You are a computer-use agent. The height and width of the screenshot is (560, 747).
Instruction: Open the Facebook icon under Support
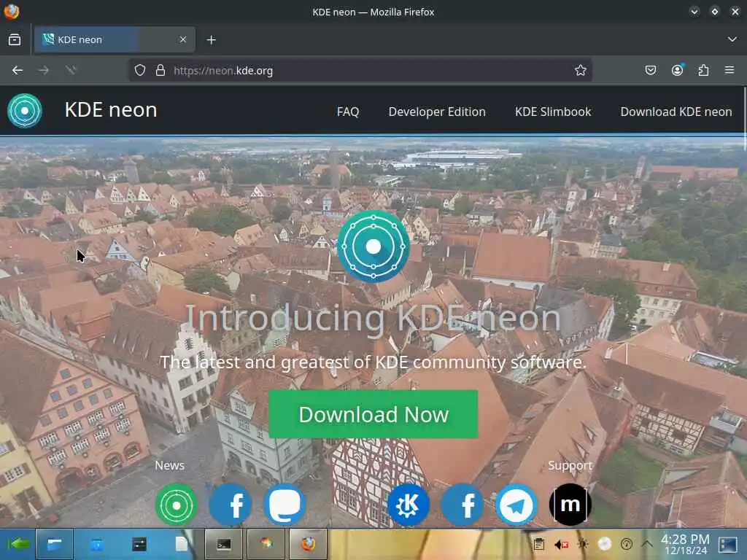point(462,505)
